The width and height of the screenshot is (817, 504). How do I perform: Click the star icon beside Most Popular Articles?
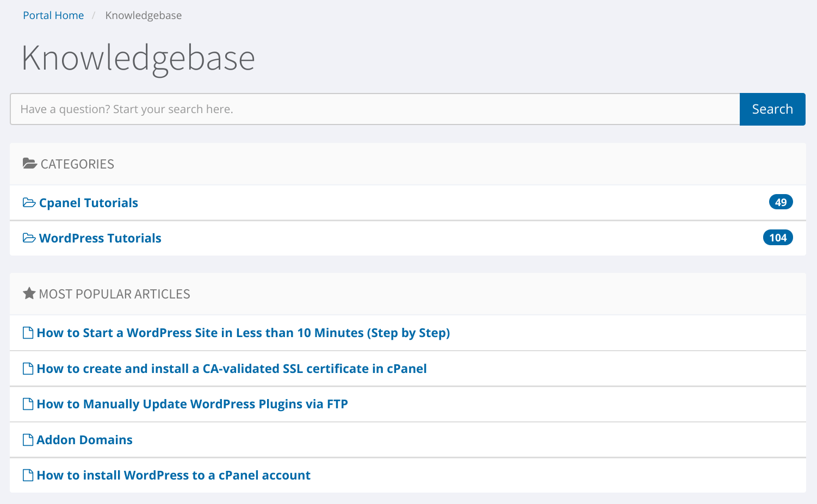coord(29,294)
